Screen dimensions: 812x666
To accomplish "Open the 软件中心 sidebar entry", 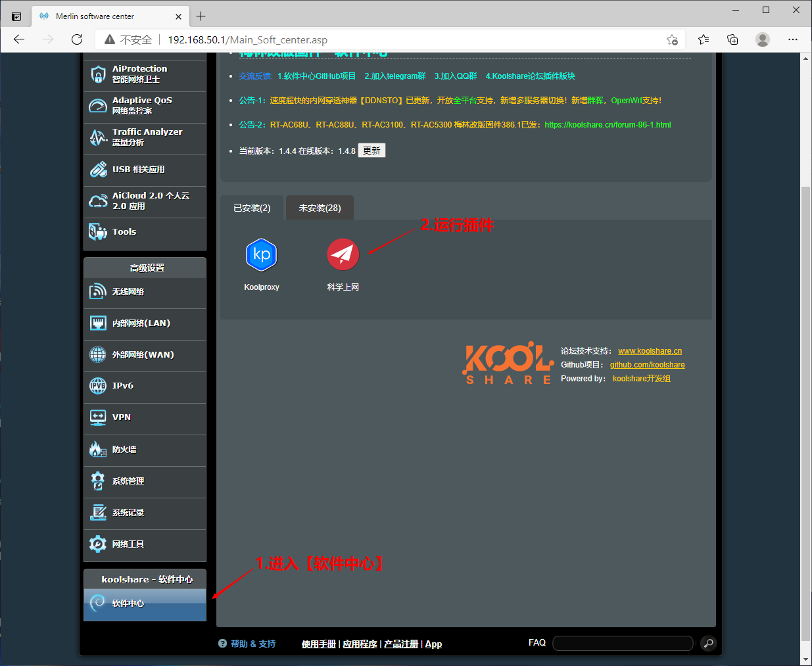I will pos(145,604).
